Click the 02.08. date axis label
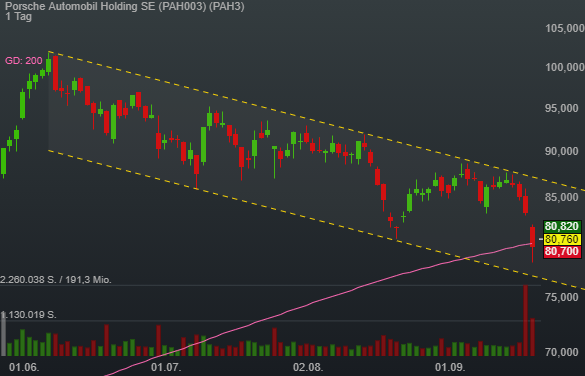Screen dimensions: 585x376 click(308, 367)
